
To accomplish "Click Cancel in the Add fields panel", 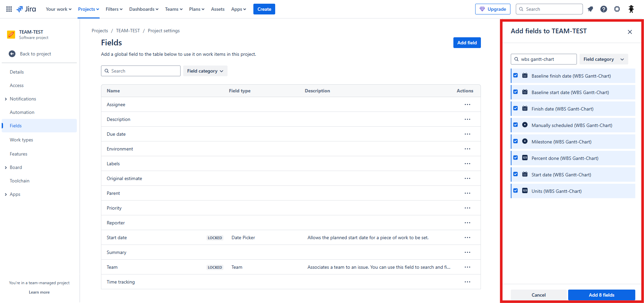I will pos(538,295).
